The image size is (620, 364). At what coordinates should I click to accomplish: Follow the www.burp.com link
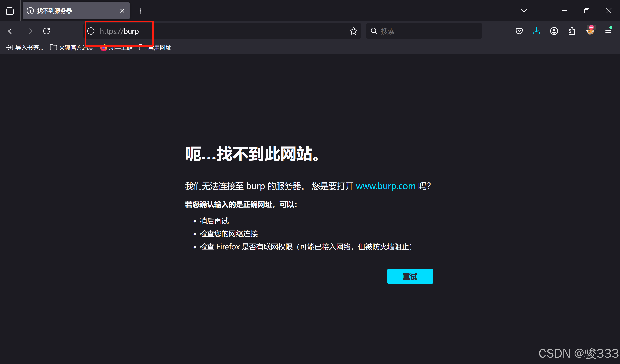[386, 186]
